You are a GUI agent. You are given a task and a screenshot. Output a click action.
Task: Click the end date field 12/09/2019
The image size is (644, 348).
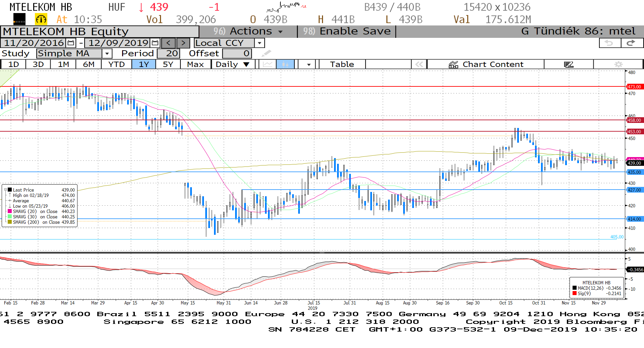[x=118, y=43]
